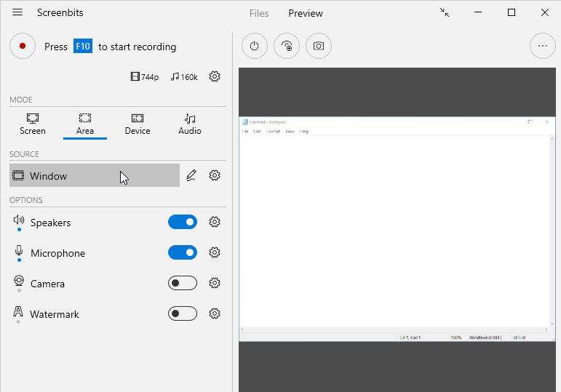Enable the Watermark switch
Image resolution: width=561 pixels, height=392 pixels.
pyautogui.click(x=183, y=313)
